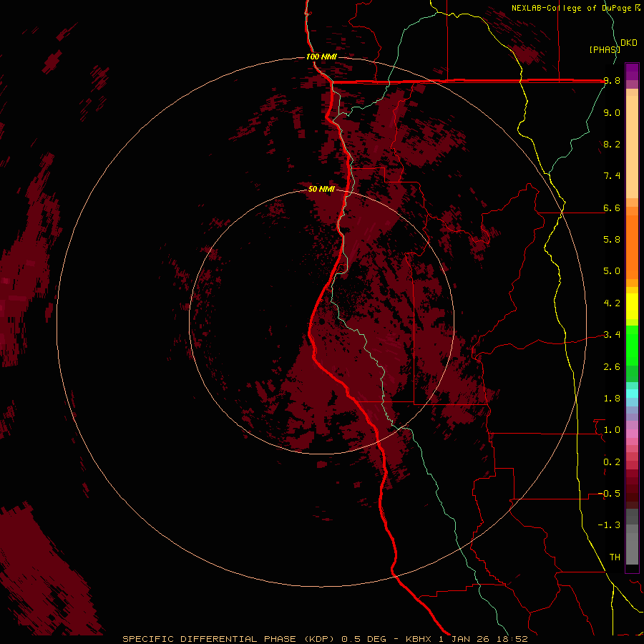Click the DKD label above the color scale
Image resolution: width=644 pixels, height=644 pixels.
point(629,43)
